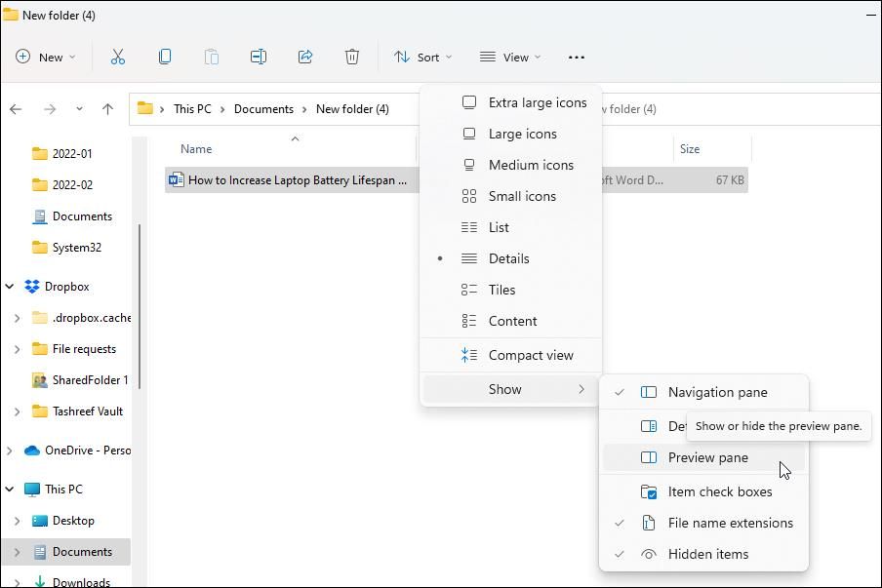
Task: Expand the File requests folder
Action: point(17,349)
